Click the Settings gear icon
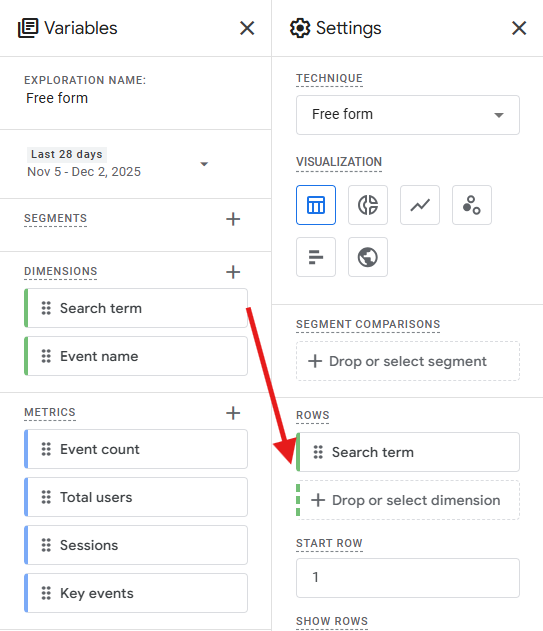The image size is (543, 631). (x=300, y=28)
